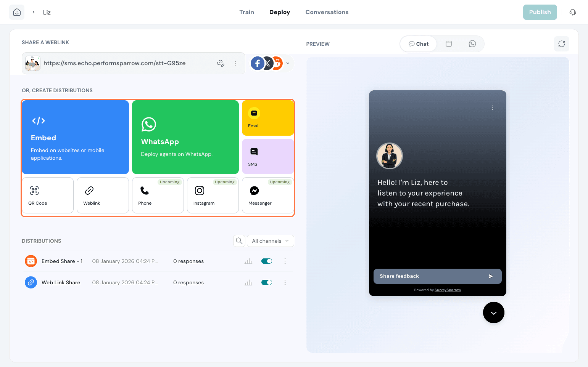588x367 pixels.
Task: Expand the All channels filter dropdown
Action: 271,241
